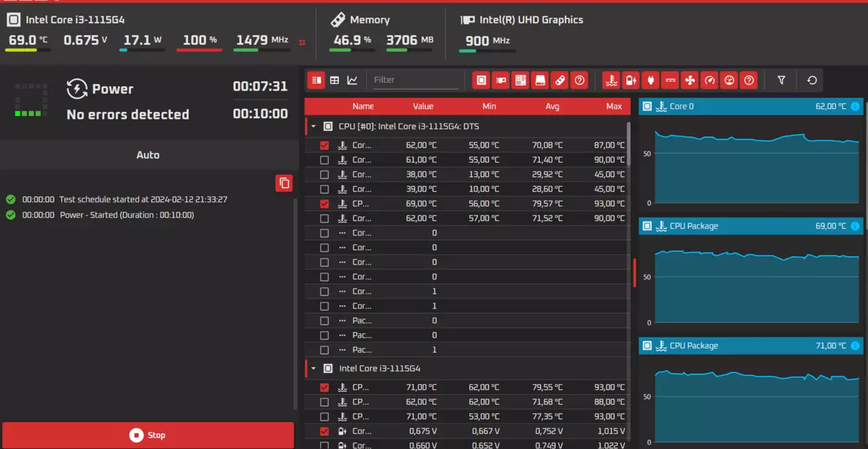Check the sensor row reading 39,00 °C
868x449 pixels.
pos(324,189)
